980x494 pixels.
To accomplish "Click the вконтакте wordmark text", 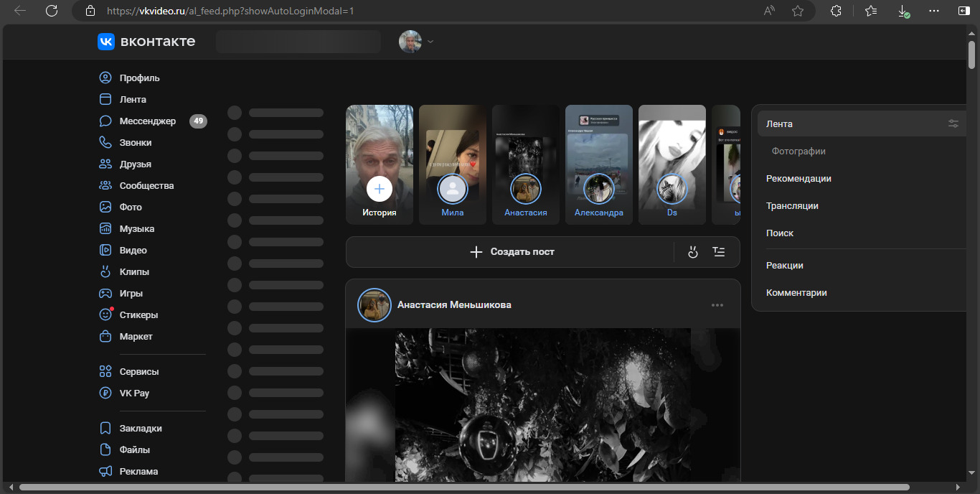I will (158, 42).
